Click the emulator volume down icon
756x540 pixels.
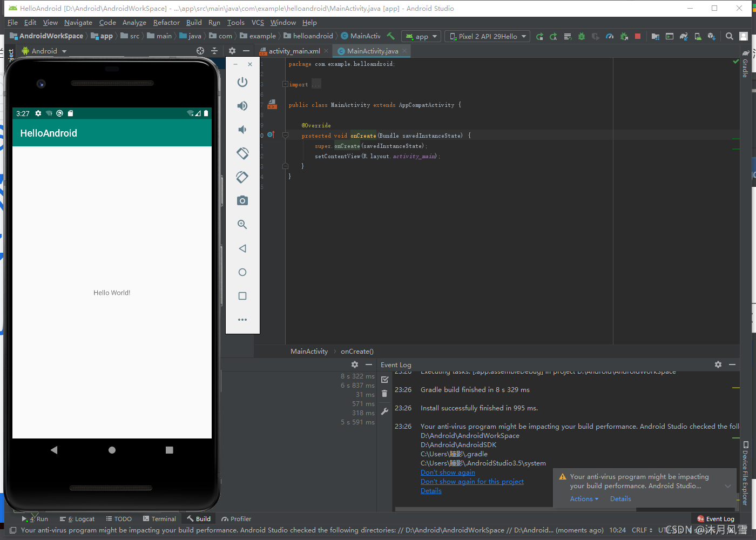[x=242, y=130]
